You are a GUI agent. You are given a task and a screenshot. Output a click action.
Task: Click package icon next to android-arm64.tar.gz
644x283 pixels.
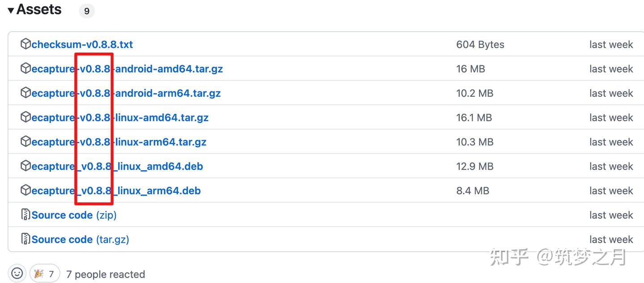click(25, 93)
